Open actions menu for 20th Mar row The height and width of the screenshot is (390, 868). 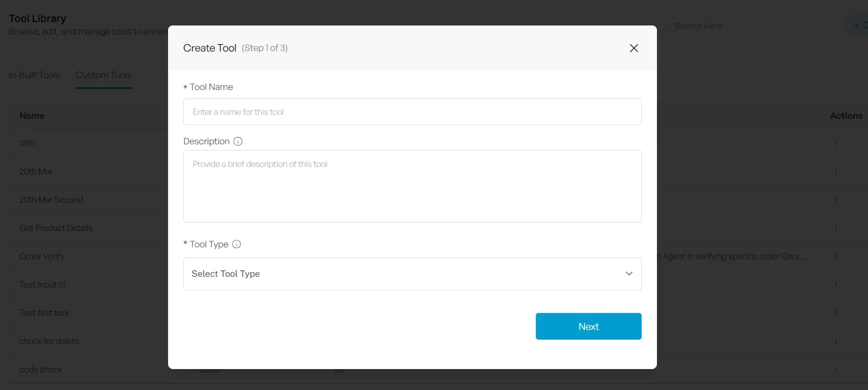(835, 172)
